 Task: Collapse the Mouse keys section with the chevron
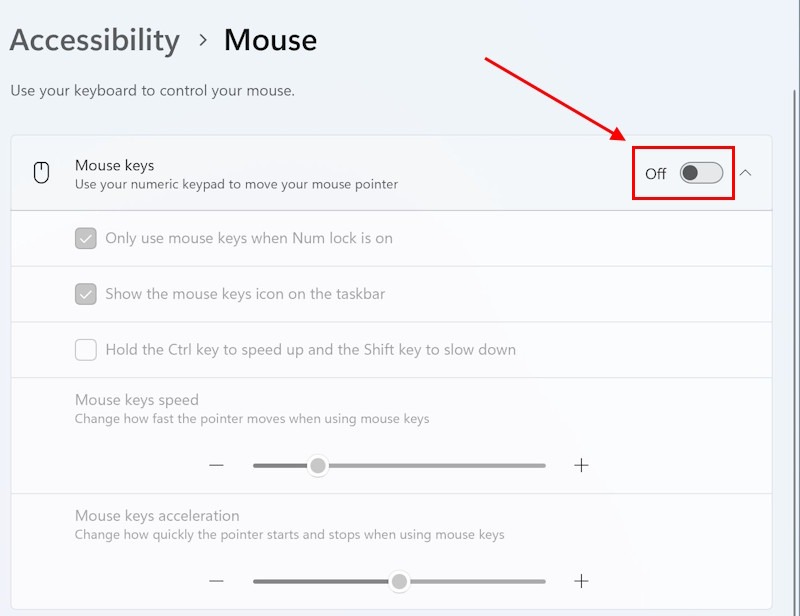click(745, 173)
